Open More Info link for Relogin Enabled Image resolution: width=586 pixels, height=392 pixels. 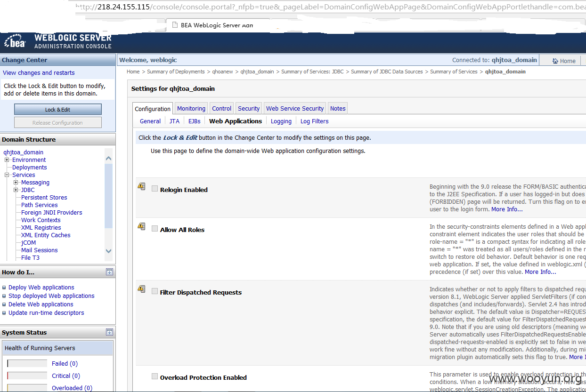507,209
